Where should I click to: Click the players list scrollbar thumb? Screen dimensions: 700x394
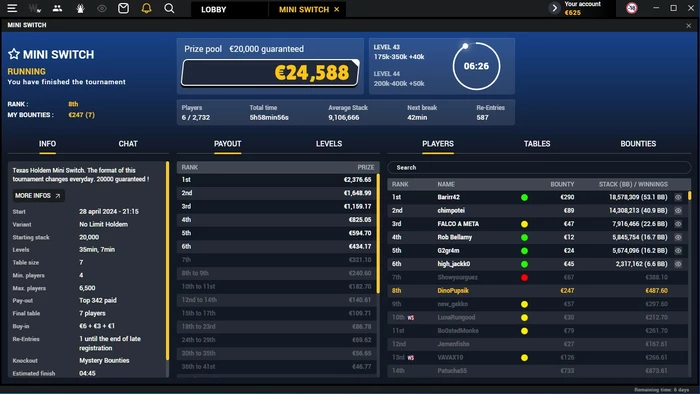point(689,195)
